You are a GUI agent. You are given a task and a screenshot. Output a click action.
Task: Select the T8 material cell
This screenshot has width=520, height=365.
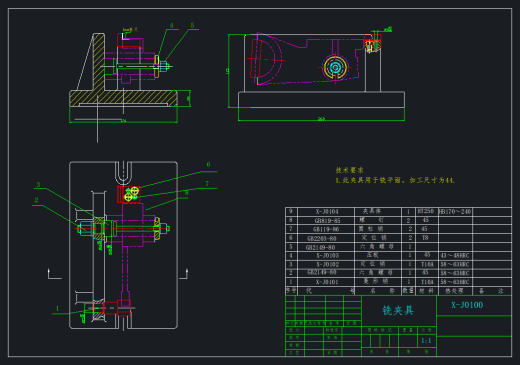[x=425, y=238]
